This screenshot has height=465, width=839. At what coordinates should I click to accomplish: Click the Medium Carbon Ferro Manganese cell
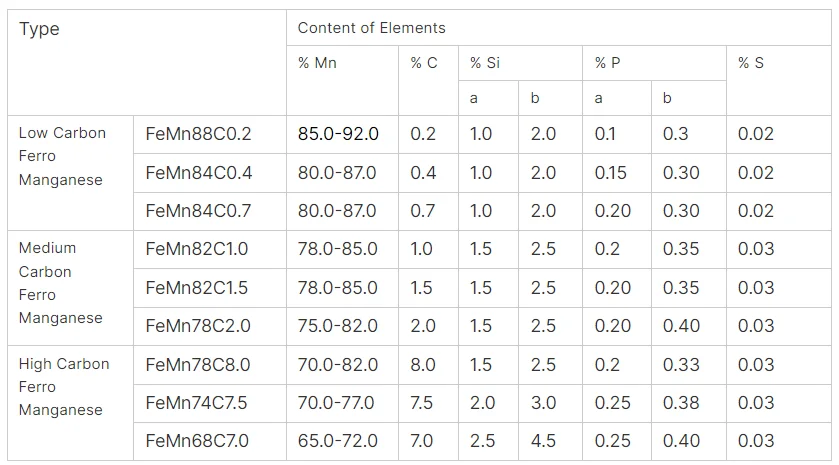point(60,283)
